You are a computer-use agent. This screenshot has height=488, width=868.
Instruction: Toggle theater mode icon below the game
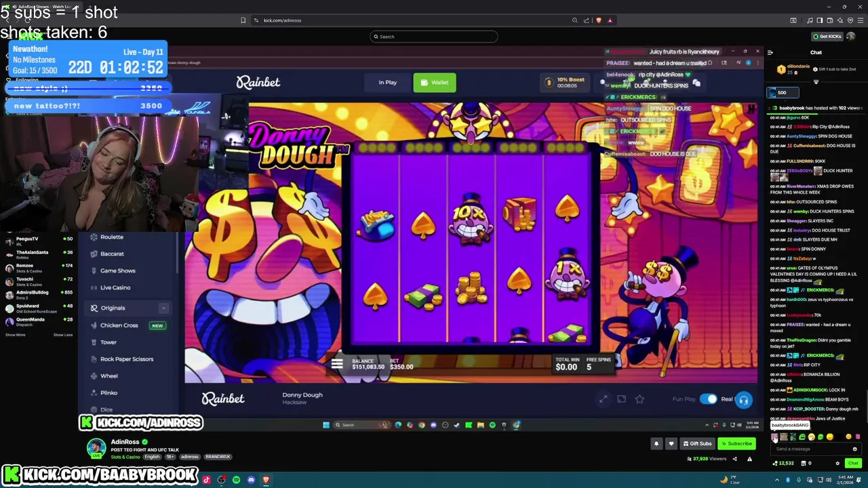pyautogui.click(x=621, y=399)
